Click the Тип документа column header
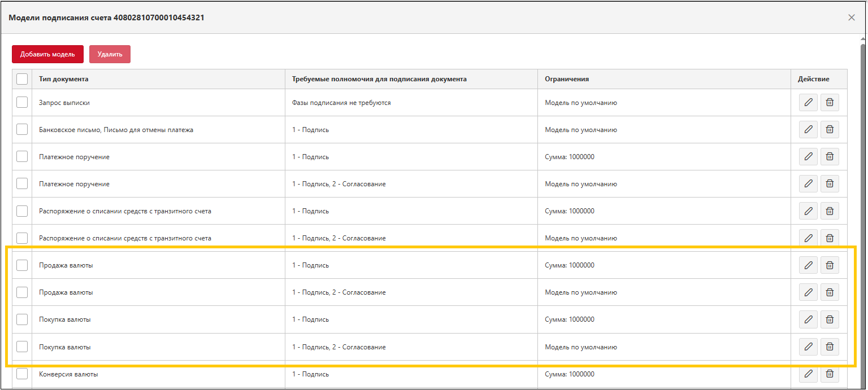The height and width of the screenshot is (390, 868). point(63,79)
